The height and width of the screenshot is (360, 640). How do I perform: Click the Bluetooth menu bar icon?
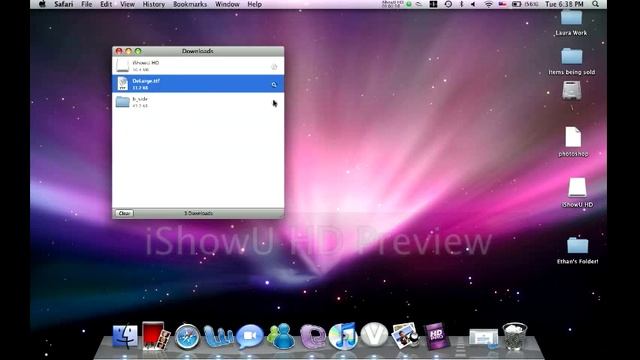[x=462, y=4]
